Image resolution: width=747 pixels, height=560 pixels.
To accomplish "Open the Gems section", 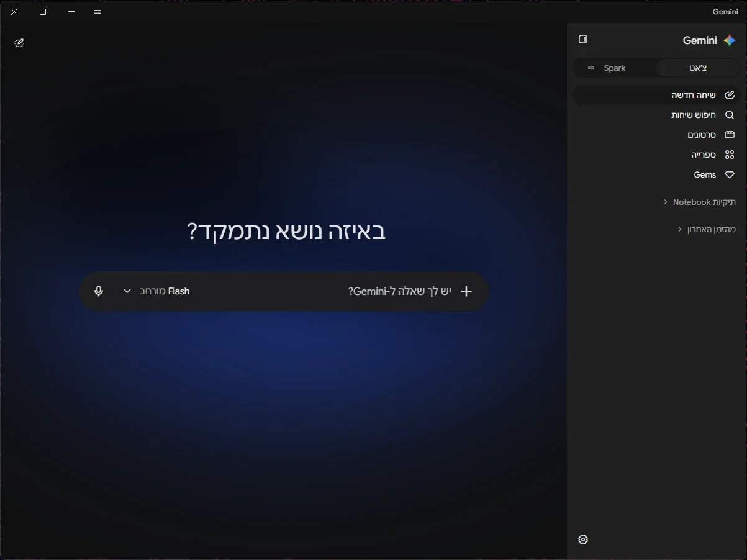I will point(656,174).
